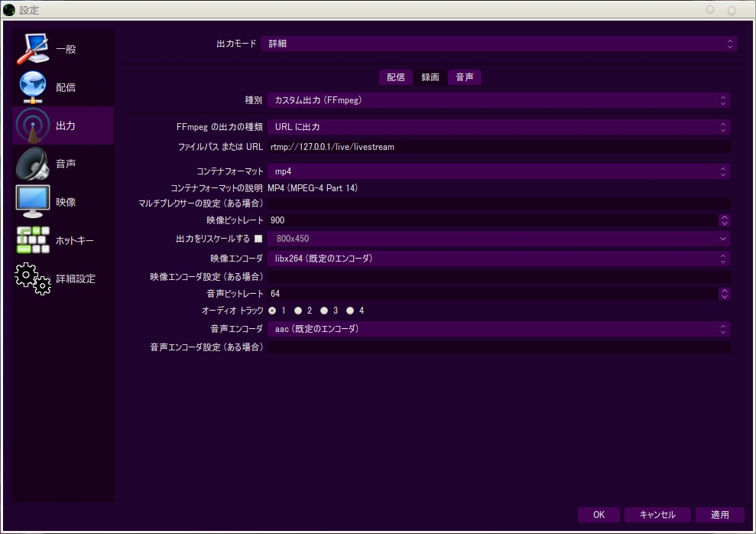Click マルチプレクサーの設定 input field
The width and height of the screenshot is (756, 534).
pos(499,204)
